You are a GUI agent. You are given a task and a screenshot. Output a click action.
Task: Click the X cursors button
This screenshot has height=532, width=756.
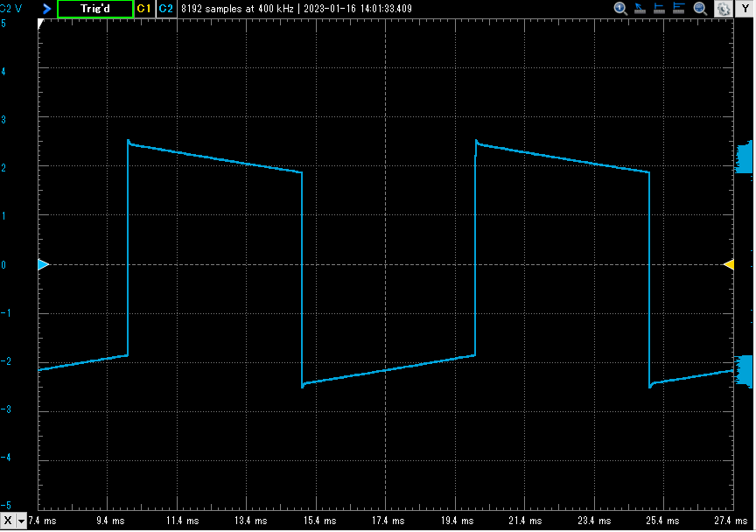pyautogui.click(x=8, y=521)
